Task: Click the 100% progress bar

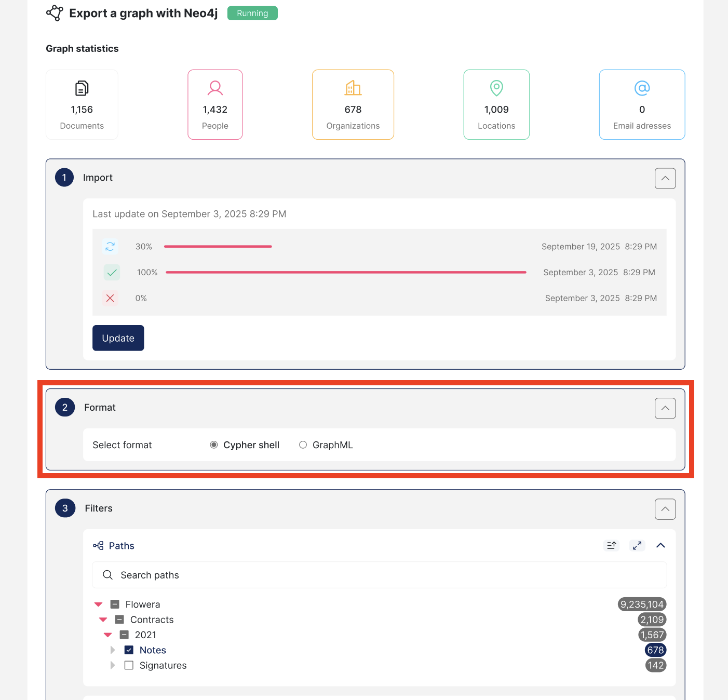Action: click(x=346, y=272)
